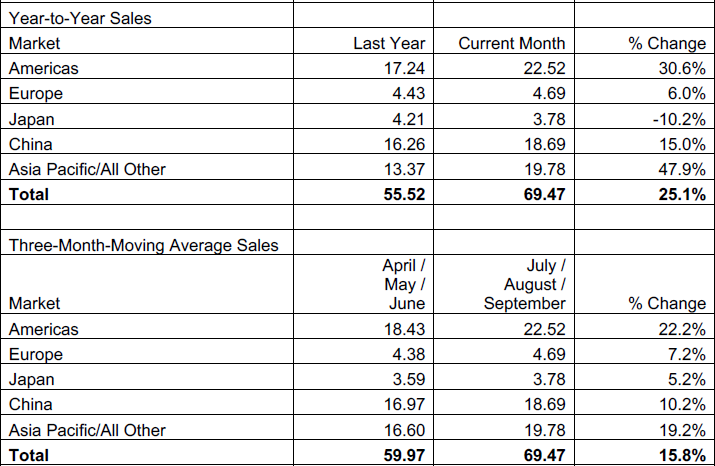Click the Three-Month-Moving Average Sales heading
The width and height of the screenshot is (715, 466).
click(x=143, y=244)
